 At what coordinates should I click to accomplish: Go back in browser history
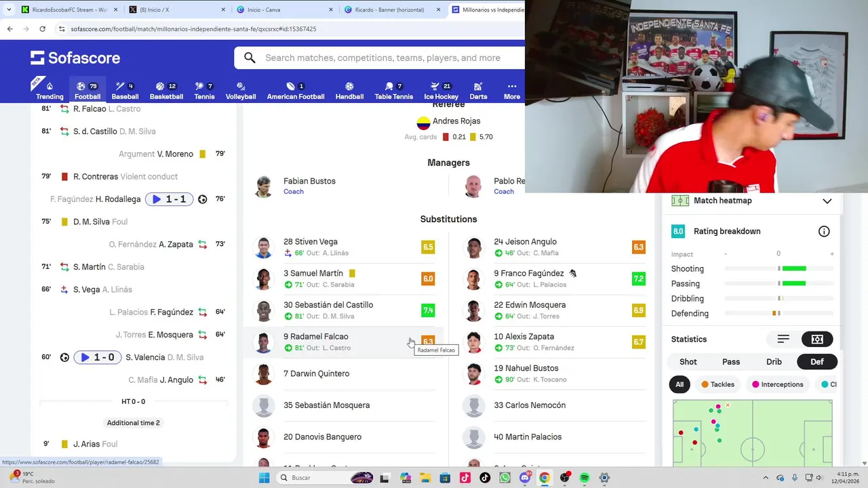[x=9, y=29]
